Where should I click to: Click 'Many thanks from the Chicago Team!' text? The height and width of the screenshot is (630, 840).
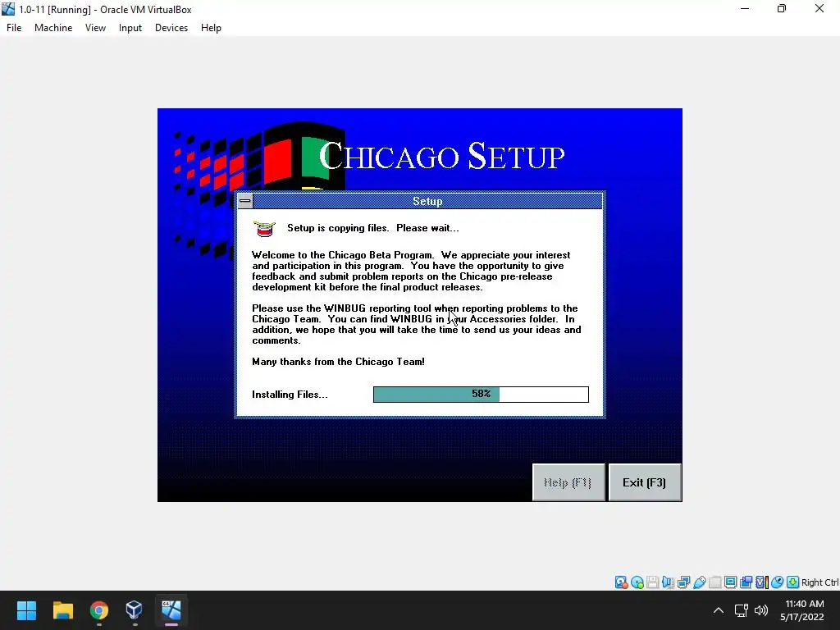click(338, 362)
